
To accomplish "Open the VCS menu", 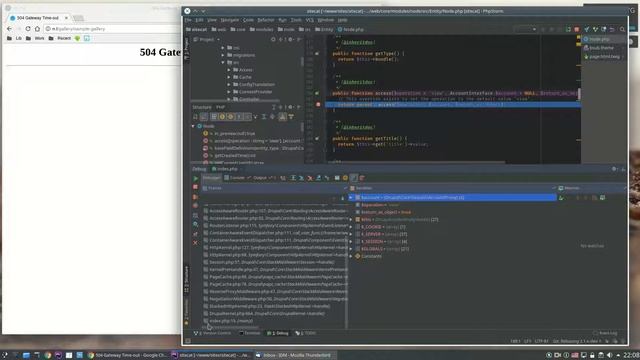I will pyautogui.click(x=310, y=20).
